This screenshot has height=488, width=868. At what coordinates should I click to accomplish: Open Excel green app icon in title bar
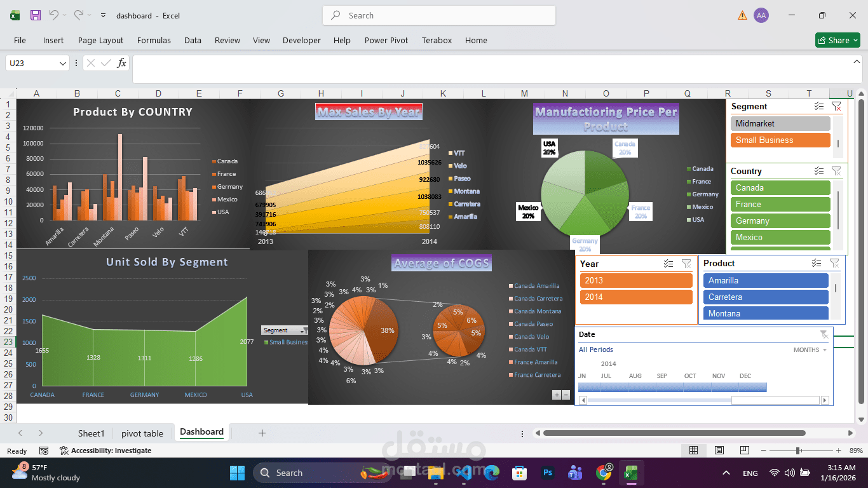(13, 15)
